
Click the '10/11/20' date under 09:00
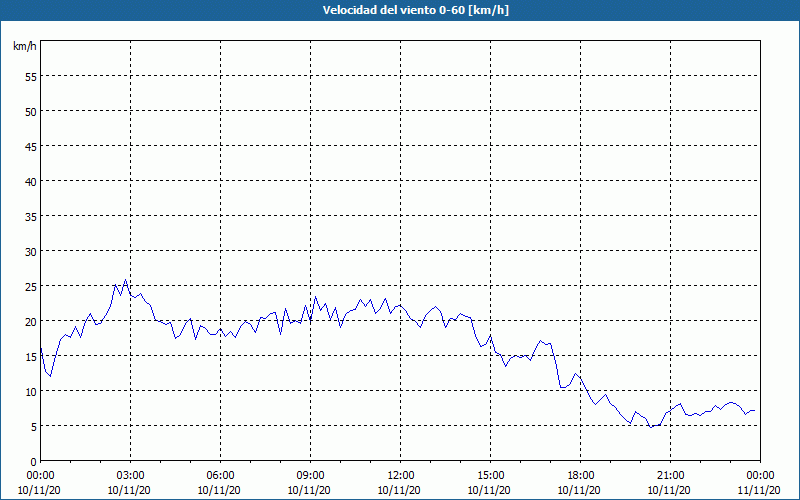pyautogui.click(x=309, y=490)
